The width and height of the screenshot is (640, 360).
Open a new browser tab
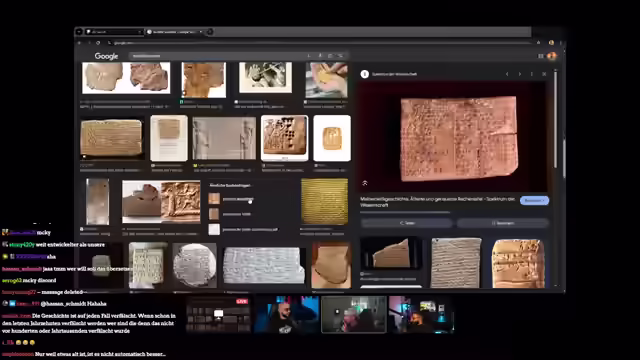point(210,32)
